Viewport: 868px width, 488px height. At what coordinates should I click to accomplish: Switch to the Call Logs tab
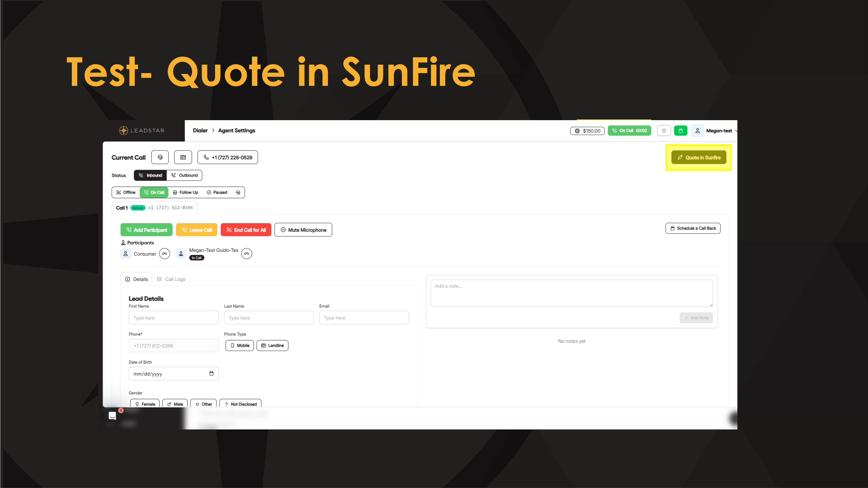coord(171,279)
